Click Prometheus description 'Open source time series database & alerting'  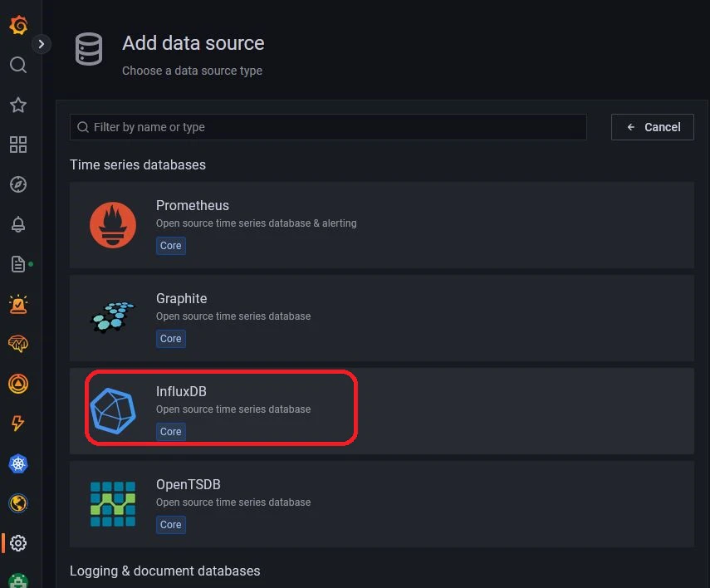coord(257,223)
